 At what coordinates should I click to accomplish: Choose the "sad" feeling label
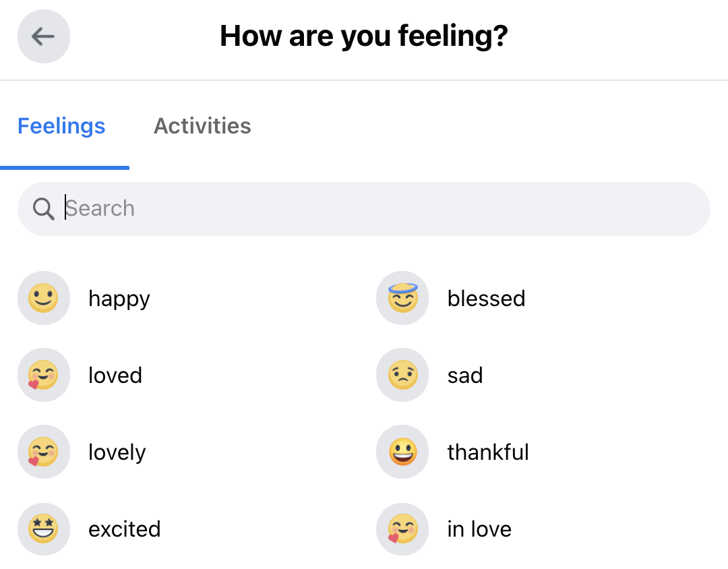(x=465, y=376)
